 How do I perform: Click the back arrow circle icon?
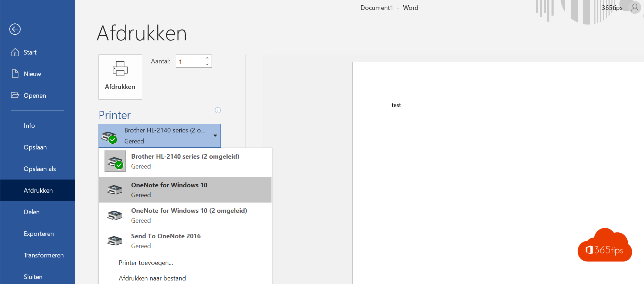click(15, 29)
